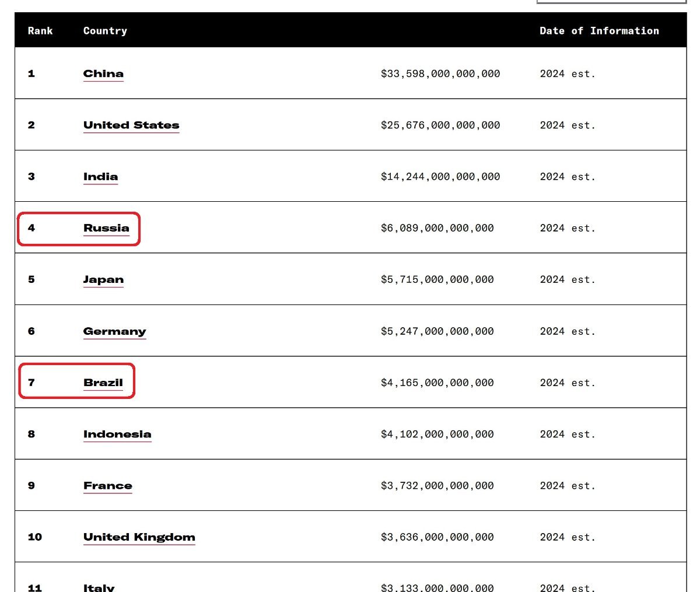The width and height of the screenshot is (700, 592).
Task: Open the China country link
Action: point(103,73)
